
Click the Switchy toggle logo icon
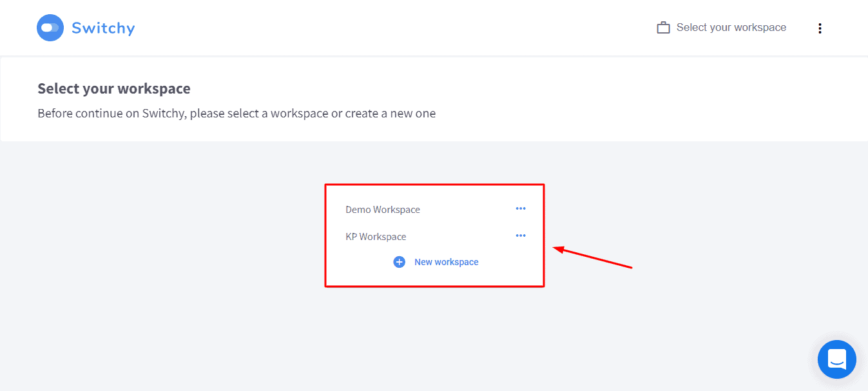coord(50,28)
